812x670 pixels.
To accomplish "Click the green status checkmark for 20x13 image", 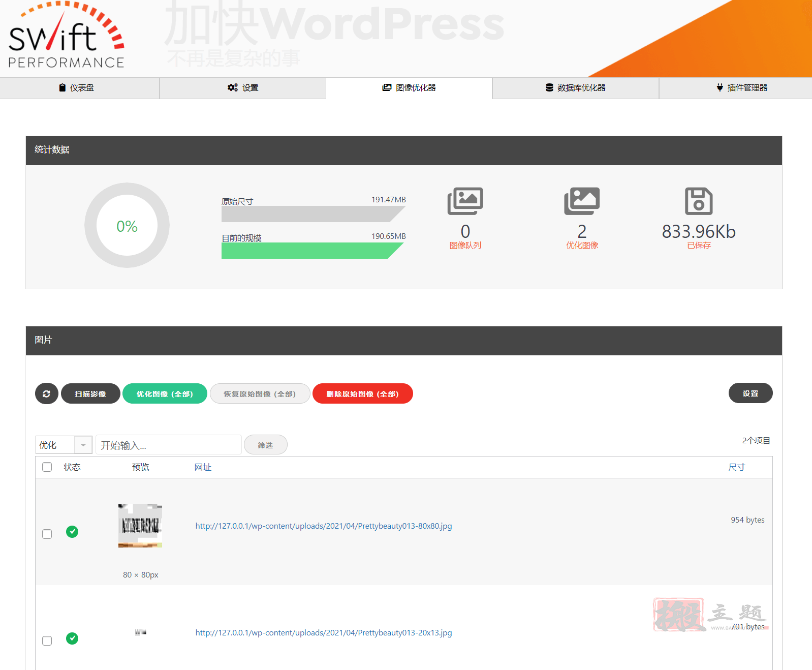I will 72,638.
